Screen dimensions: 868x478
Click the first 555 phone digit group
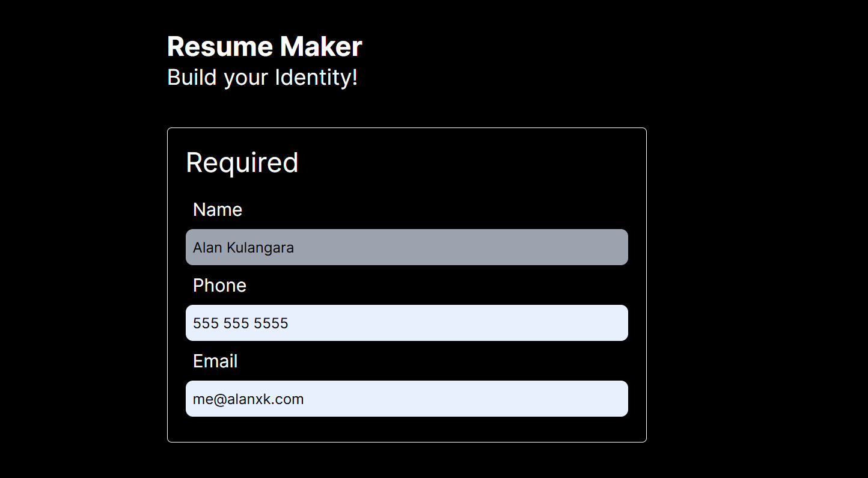[x=206, y=323]
